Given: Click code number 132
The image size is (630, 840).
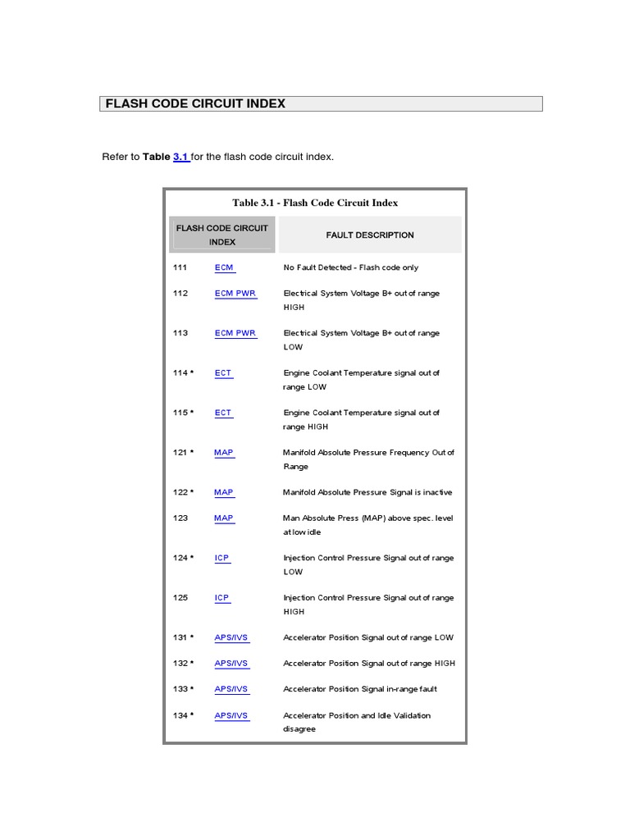Looking at the screenshot, I should (180, 663).
